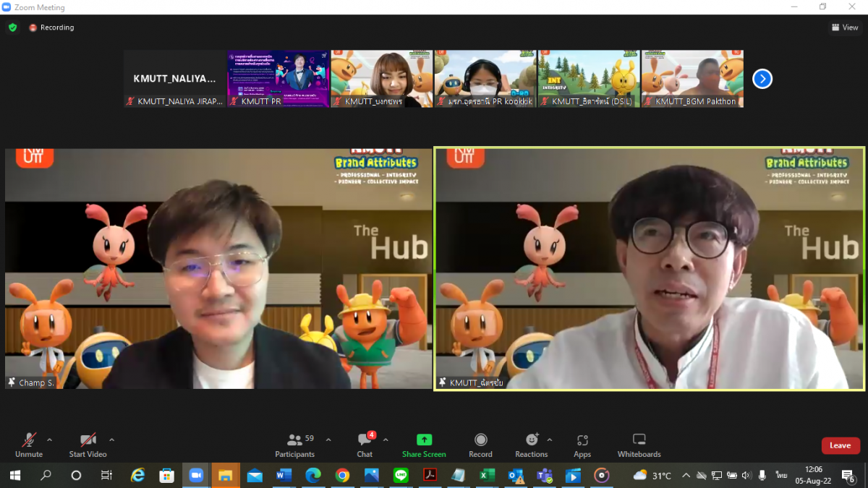Image resolution: width=868 pixels, height=488 pixels.
Task: Open Cortana circle on the taskbar
Action: click(x=76, y=475)
